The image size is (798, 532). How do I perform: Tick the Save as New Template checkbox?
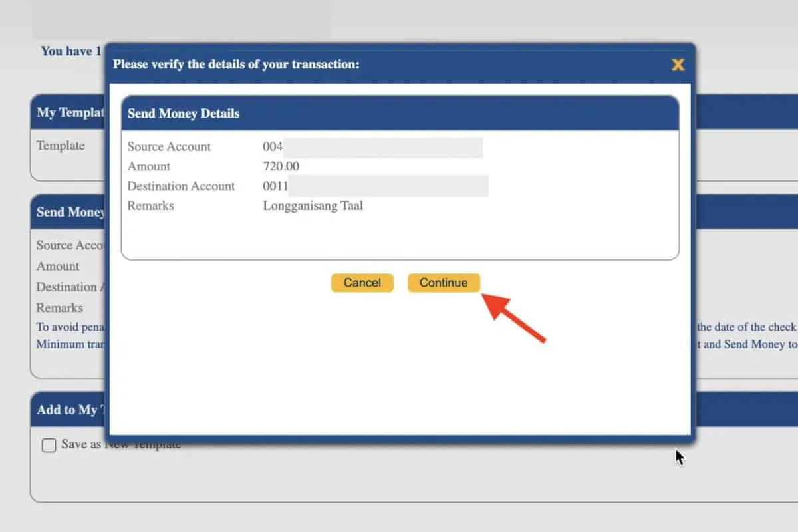click(49, 446)
